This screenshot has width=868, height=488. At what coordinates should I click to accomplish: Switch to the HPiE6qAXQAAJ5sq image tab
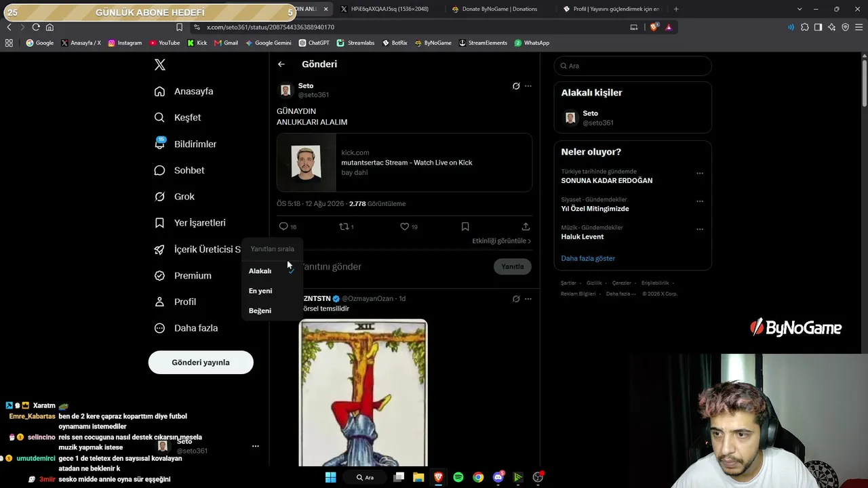tap(389, 9)
